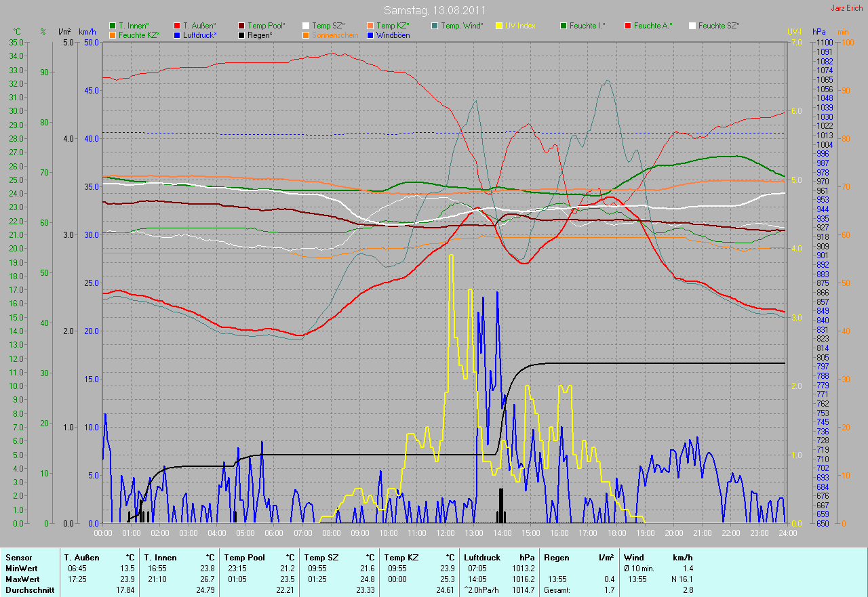Select the 'UV Index' legend label
The image size is (868, 597).
pyautogui.click(x=520, y=26)
